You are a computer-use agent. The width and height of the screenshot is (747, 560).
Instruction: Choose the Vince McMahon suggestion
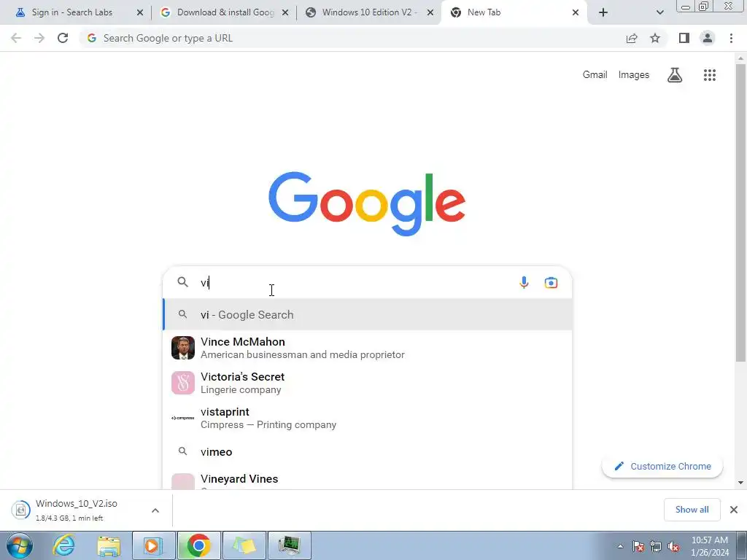click(368, 348)
